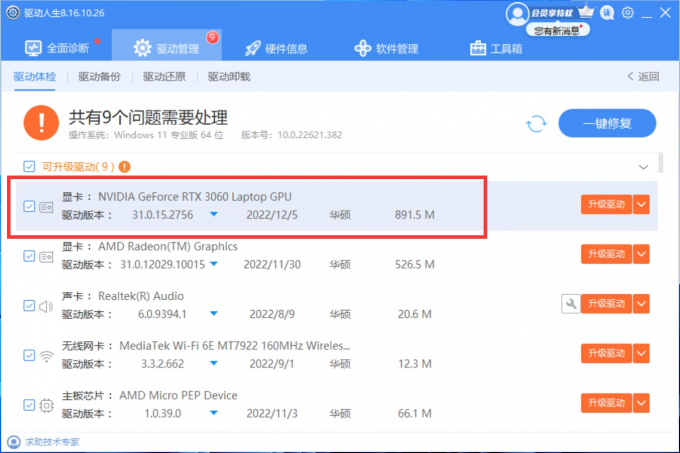Expand upgrade options arrow for NVIDIA driver
This screenshot has height=453, width=680.
point(641,205)
